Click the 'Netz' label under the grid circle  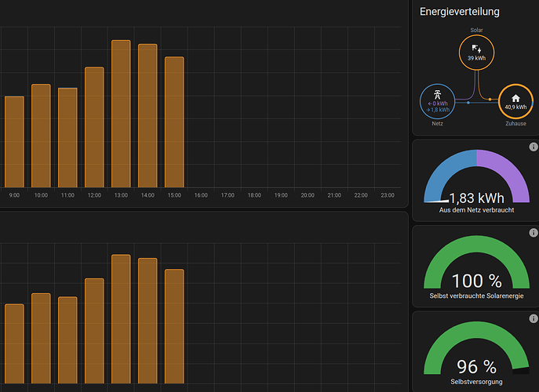click(438, 123)
